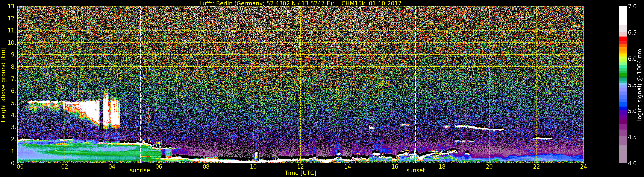This screenshot has height=177, width=644.
Task: Pick the white top band of the colorbar
Action: [x=623, y=15]
